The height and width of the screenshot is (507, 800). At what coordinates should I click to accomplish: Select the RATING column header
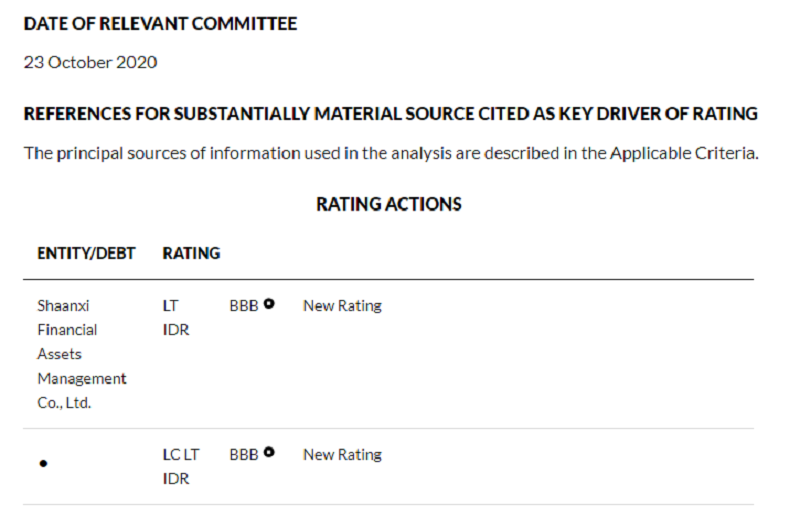tap(191, 253)
